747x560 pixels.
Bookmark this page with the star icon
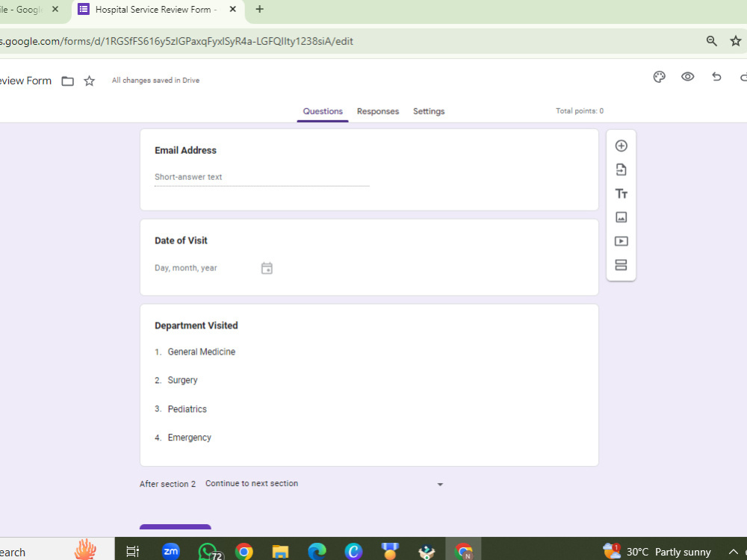(x=736, y=41)
